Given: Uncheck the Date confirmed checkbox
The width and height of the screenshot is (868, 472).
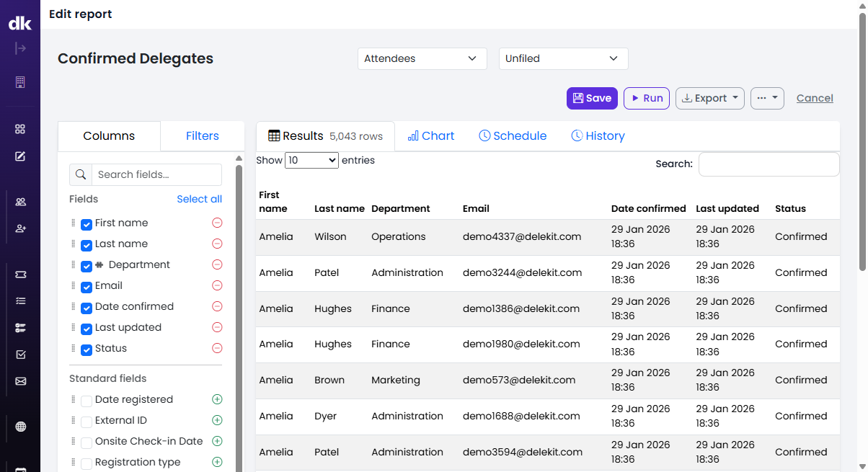Looking at the screenshot, I should coord(87,308).
